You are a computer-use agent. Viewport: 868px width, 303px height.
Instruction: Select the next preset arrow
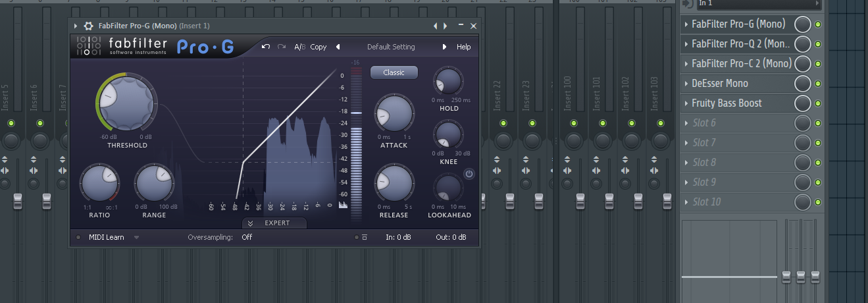tap(444, 47)
